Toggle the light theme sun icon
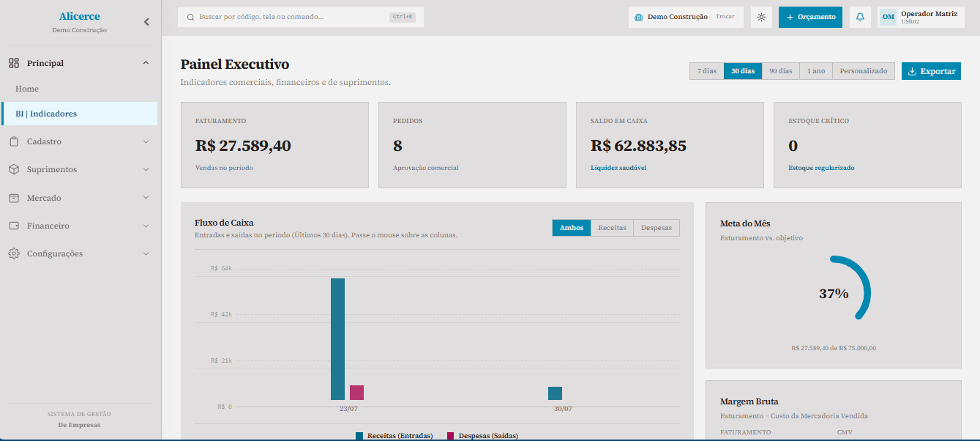980x441 pixels. pyautogui.click(x=761, y=17)
